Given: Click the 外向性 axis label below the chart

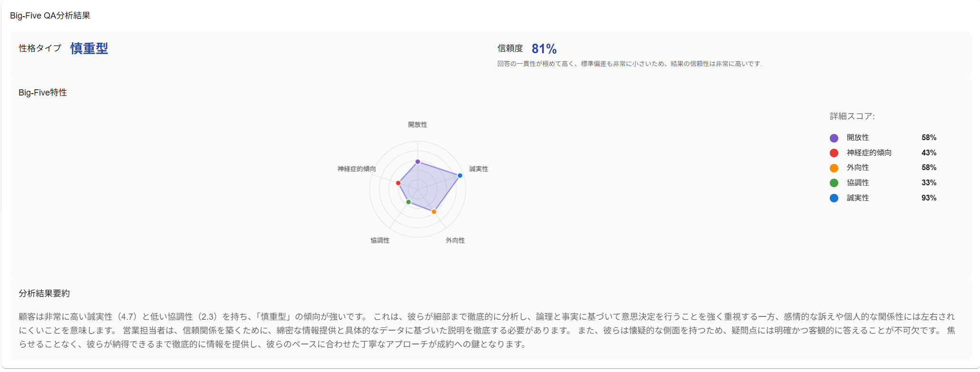Looking at the screenshot, I should point(455,240).
